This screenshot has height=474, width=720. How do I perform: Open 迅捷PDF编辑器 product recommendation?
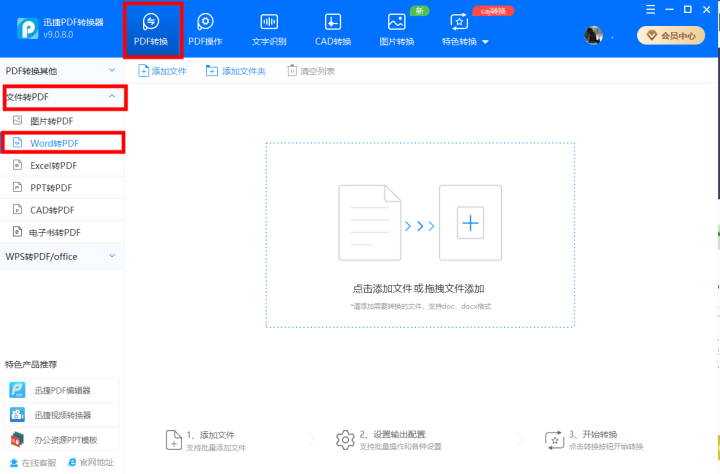[62, 390]
